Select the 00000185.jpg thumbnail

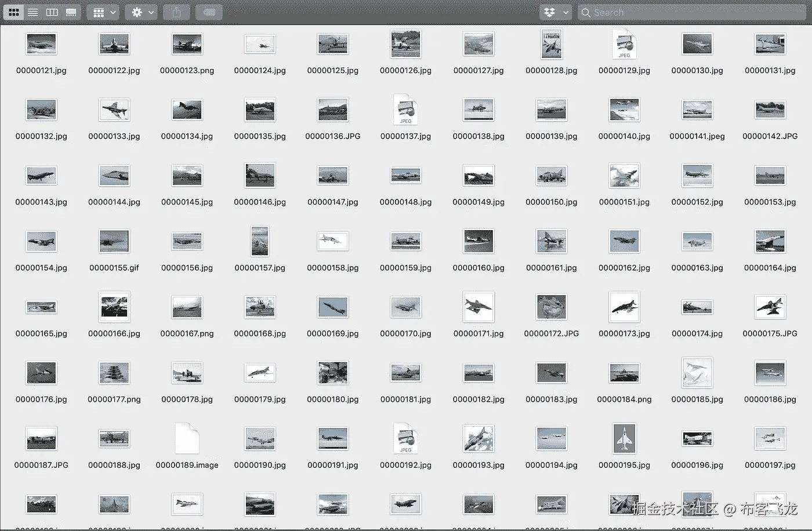(697, 373)
